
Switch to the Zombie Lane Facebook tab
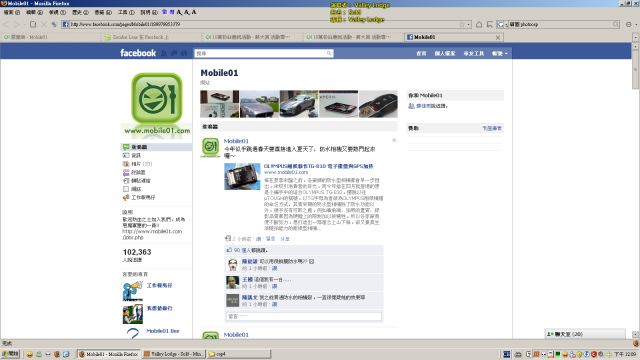pyautogui.click(x=152, y=37)
